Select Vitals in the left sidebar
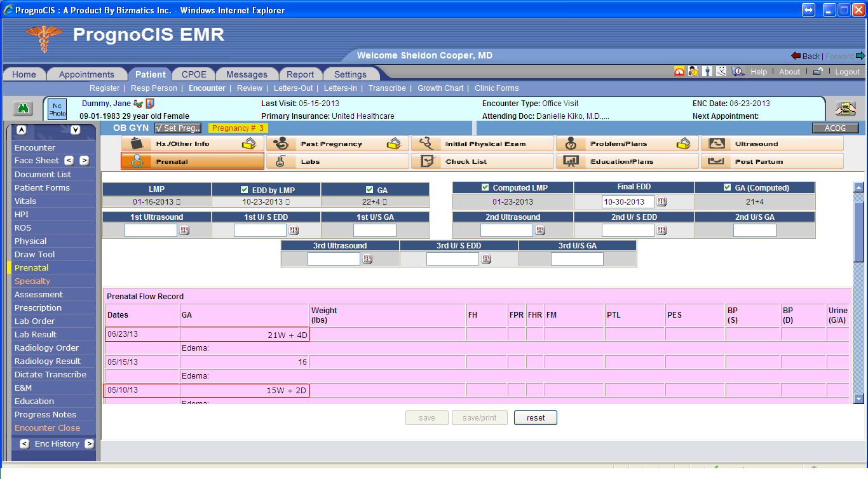 pyautogui.click(x=25, y=201)
